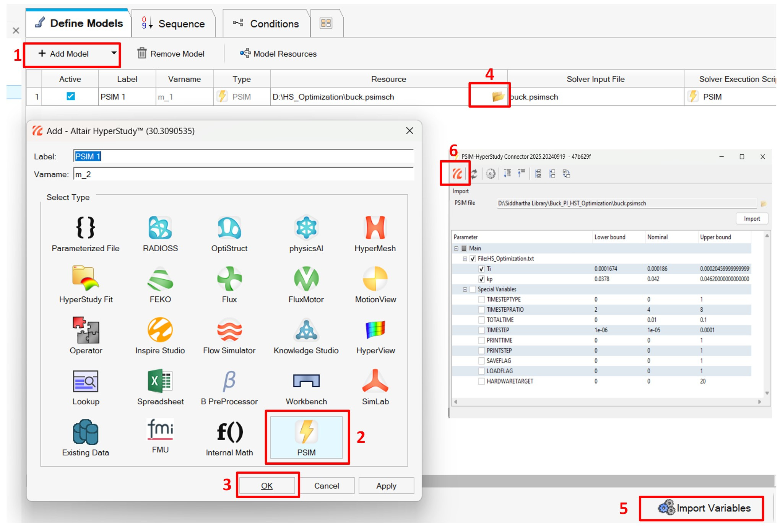Open the Add Model dropdown arrow
The width and height of the screenshot is (780, 532).
114,53
